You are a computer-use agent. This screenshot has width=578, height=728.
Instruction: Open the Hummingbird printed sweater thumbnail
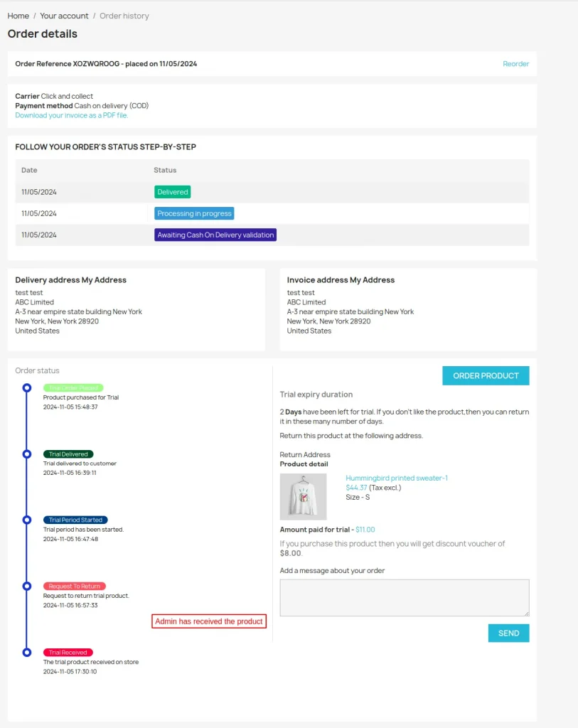point(304,496)
